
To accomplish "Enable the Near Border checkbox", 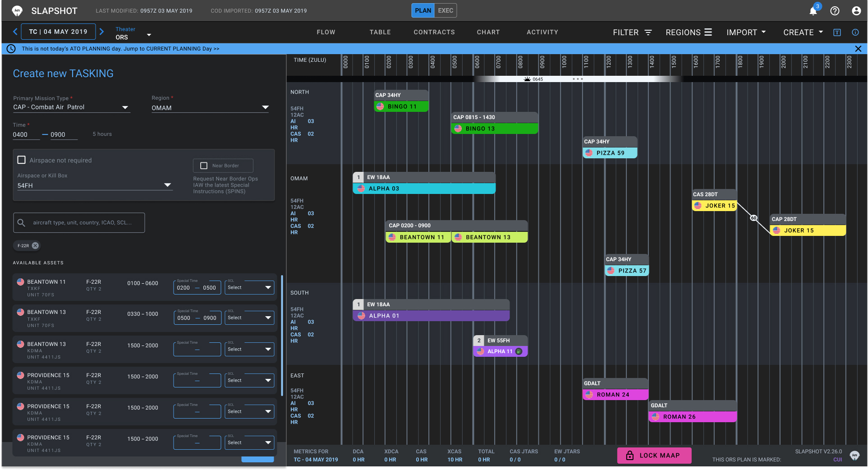I will pos(204,166).
